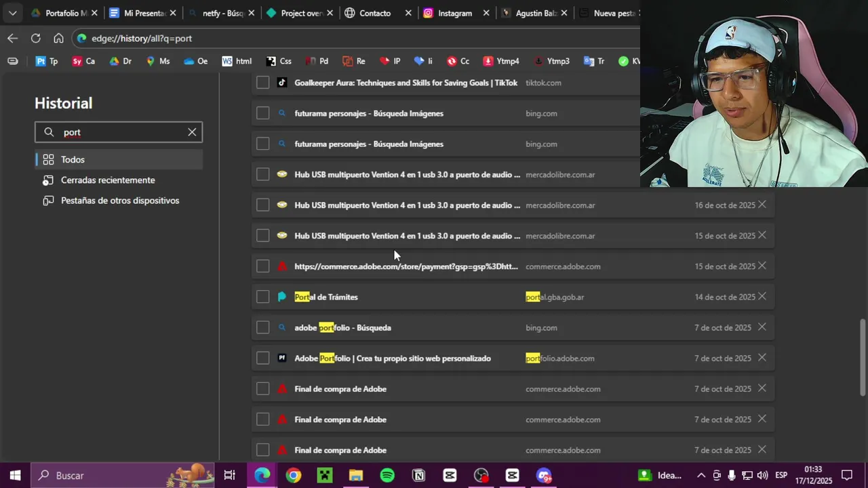Open the browser home page icon
Image resolution: width=868 pixels, height=488 pixels.
pos(59,39)
